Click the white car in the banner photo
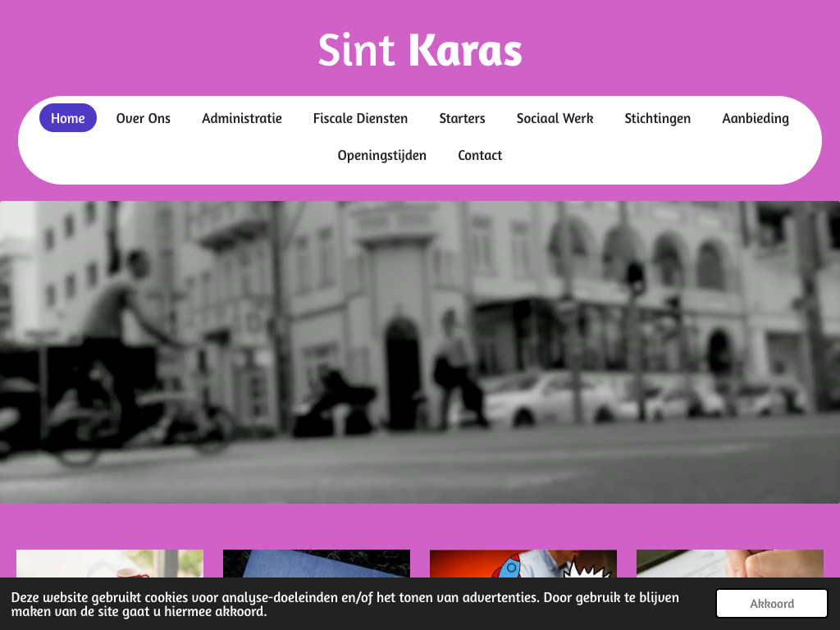The image size is (840, 630). coord(541,398)
